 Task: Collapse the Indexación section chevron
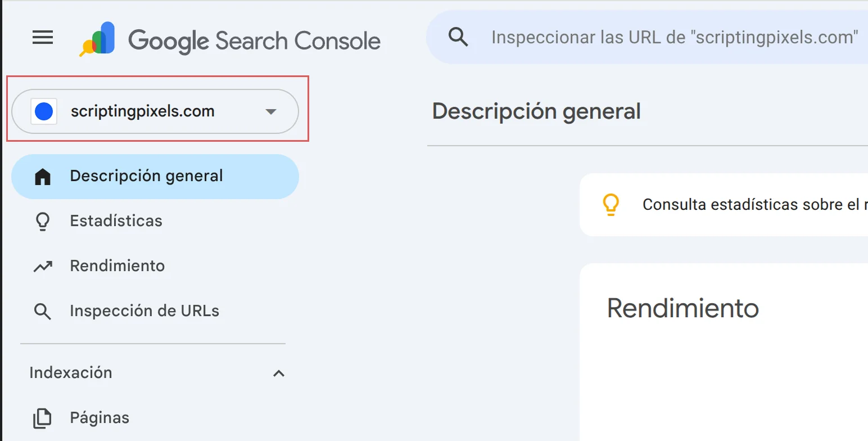(279, 373)
